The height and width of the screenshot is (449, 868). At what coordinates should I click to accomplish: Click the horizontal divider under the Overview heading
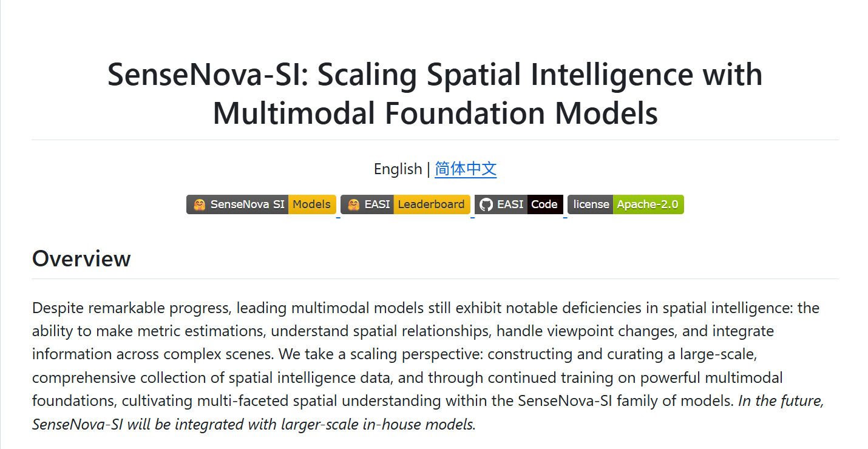point(435,279)
